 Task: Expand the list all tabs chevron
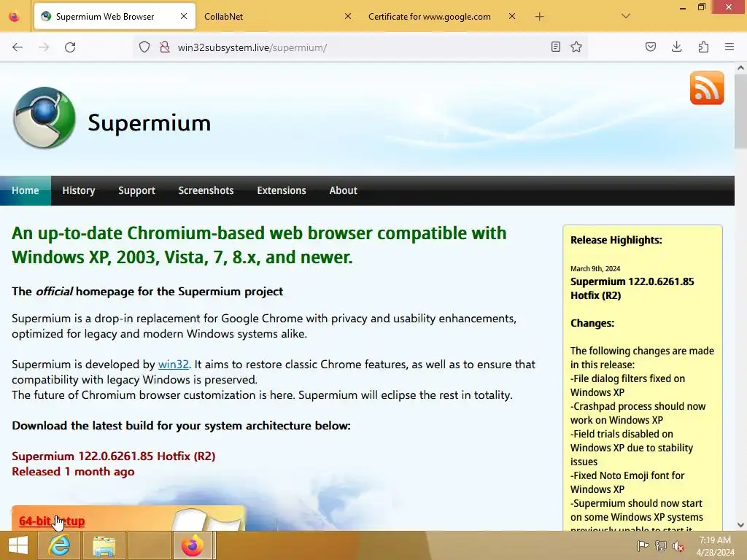point(626,16)
